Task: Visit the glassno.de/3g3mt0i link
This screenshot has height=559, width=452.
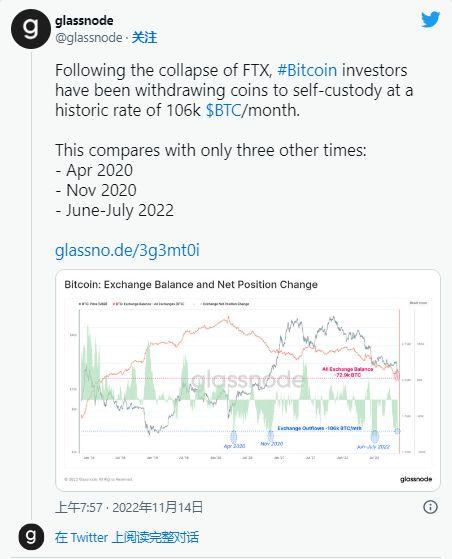Action: click(127, 250)
